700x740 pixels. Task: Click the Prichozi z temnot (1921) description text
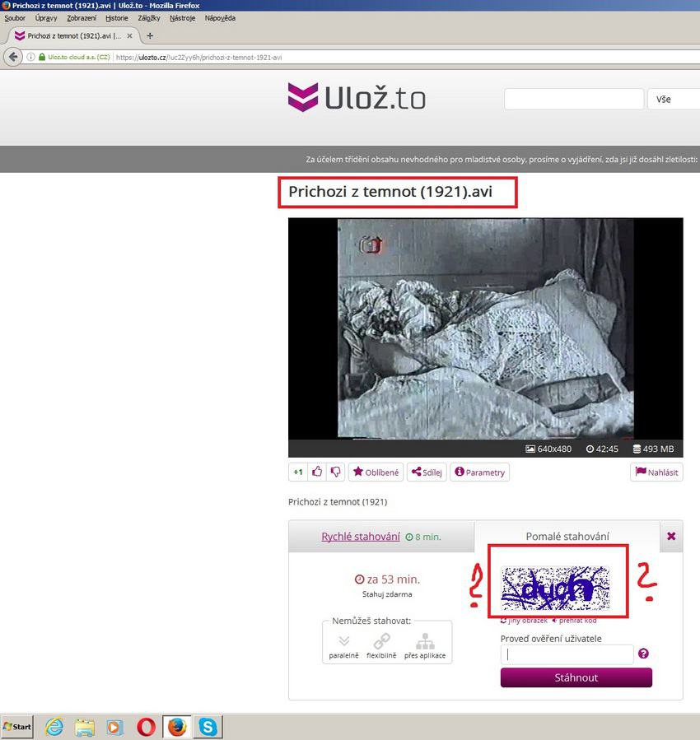338,501
